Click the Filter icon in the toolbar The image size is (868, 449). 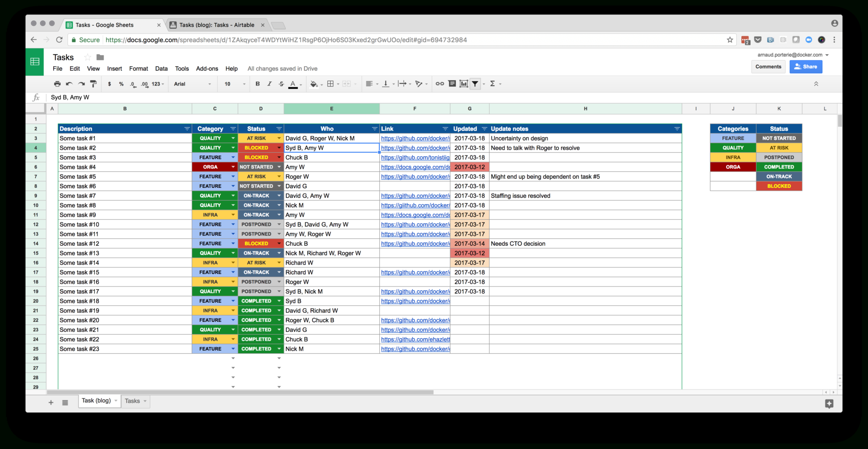(475, 84)
